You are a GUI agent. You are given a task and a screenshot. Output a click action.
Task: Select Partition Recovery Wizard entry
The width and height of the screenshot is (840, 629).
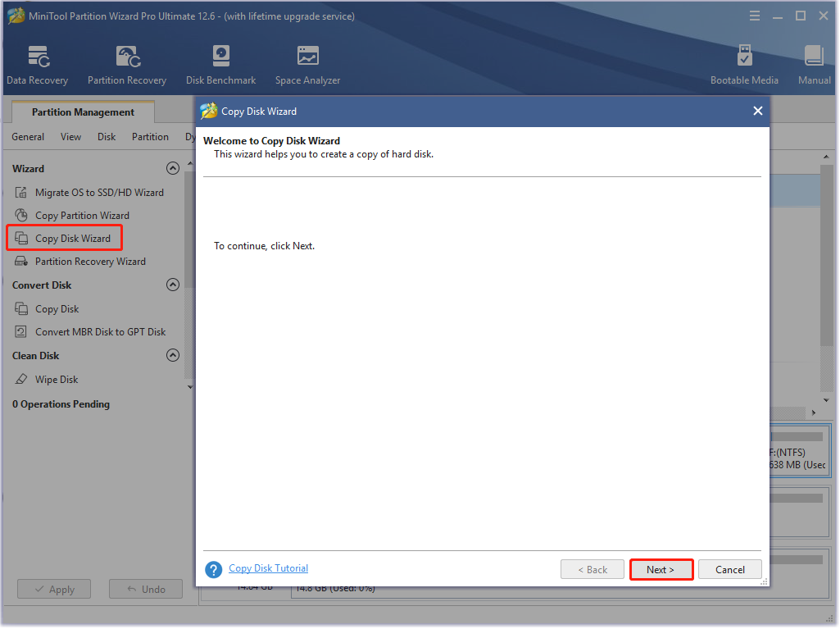click(x=90, y=261)
